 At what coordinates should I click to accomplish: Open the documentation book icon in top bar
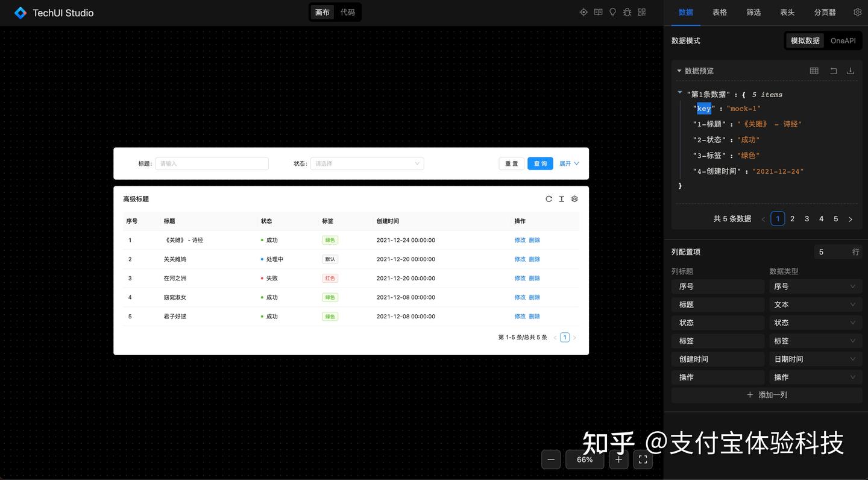click(597, 12)
